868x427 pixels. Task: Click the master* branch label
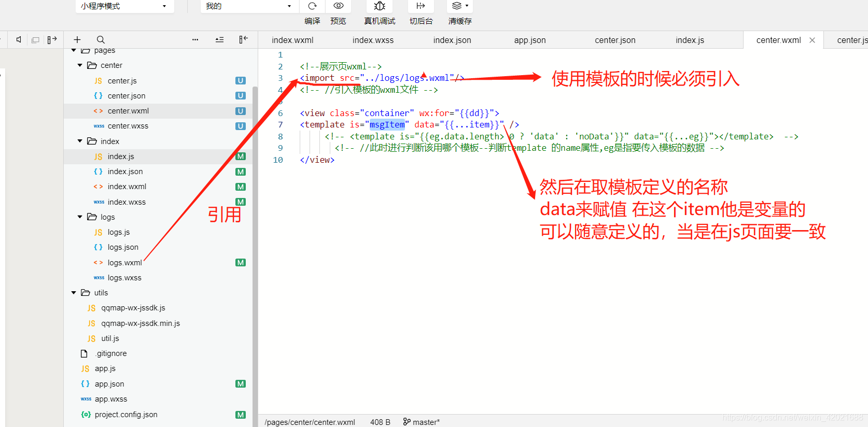pos(426,422)
